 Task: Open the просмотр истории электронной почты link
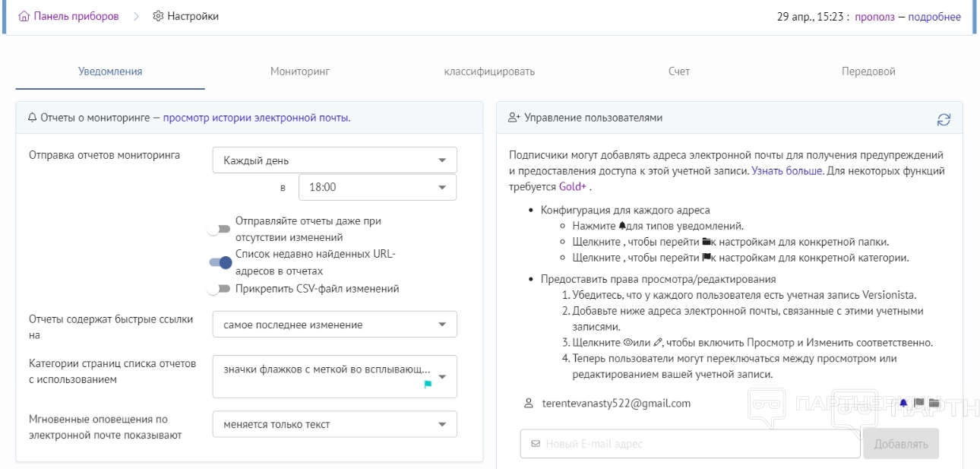pyautogui.click(x=256, y=118)
